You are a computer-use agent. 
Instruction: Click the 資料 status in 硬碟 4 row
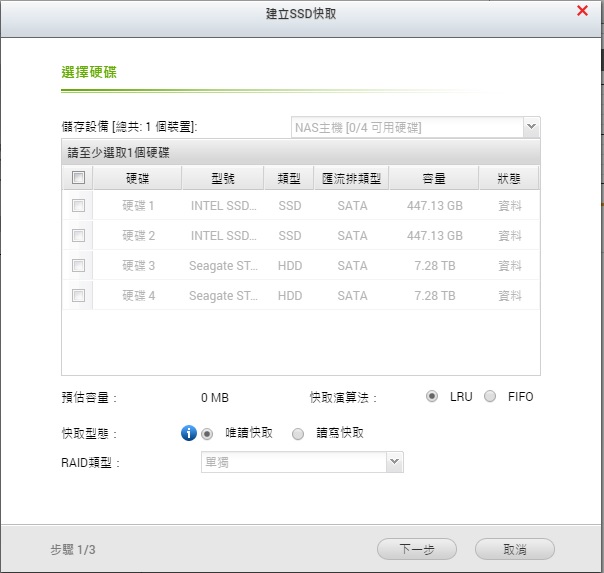coord(510,296)
